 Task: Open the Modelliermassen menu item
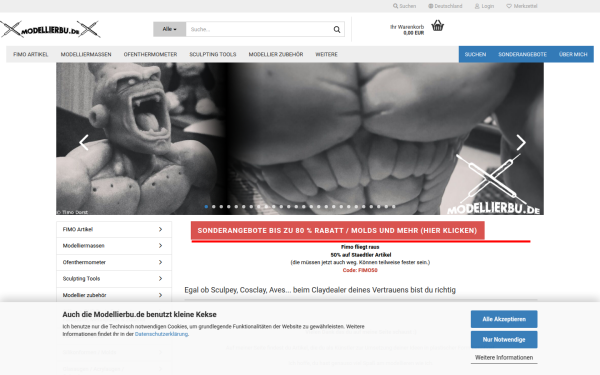(86, 54)
